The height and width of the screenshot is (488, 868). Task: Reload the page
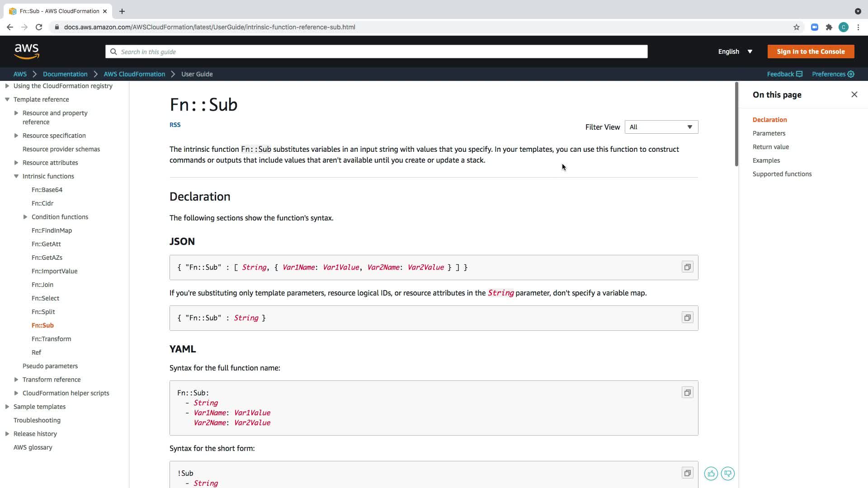(39, 27)
